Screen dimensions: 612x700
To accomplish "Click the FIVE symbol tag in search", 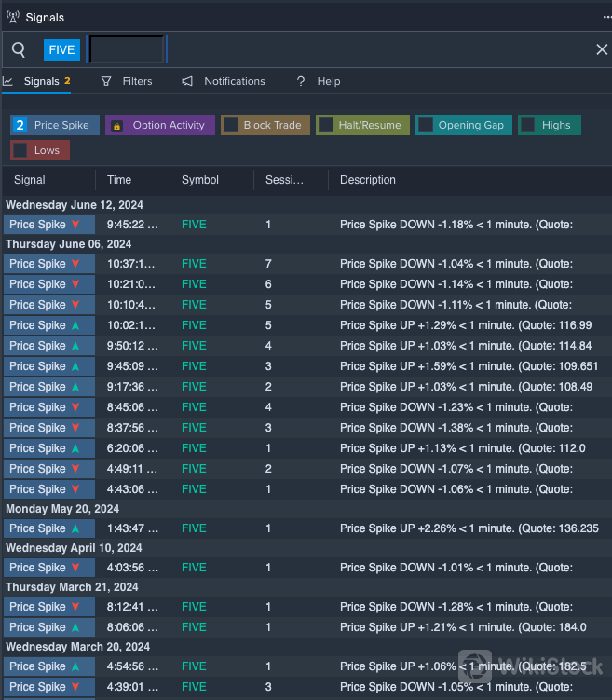I will [61, 49].
